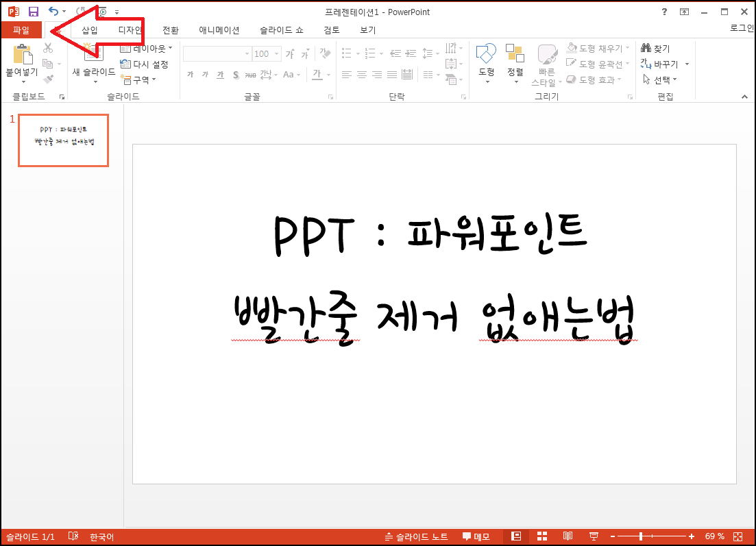Toggle Strikethrough formatting
This screenshot has width=756, height=546.
point(251,75)
